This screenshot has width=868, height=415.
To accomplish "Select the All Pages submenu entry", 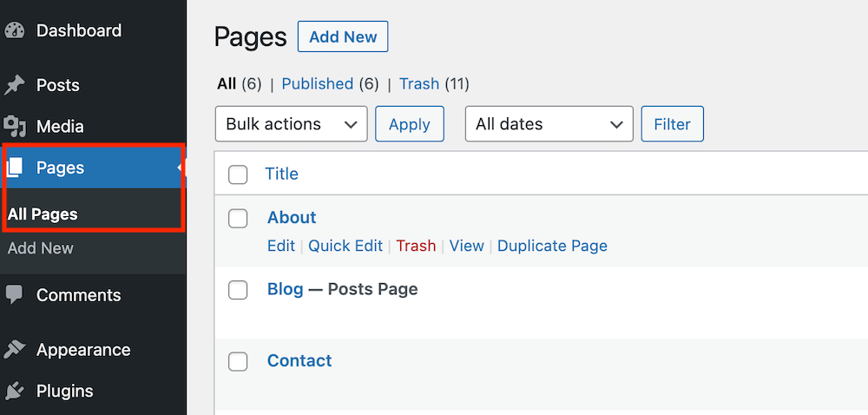I will click(x=43, y=214).
